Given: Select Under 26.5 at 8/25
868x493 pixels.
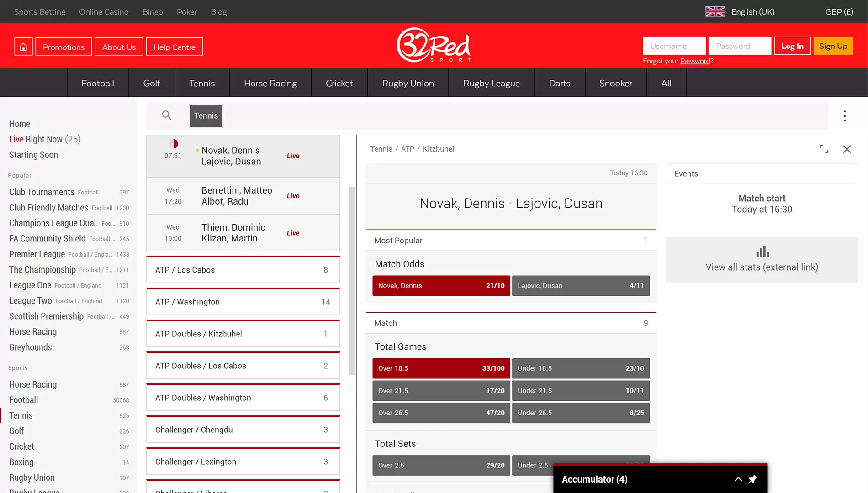Looking at the screenshot, I should [x=581, y=413].
